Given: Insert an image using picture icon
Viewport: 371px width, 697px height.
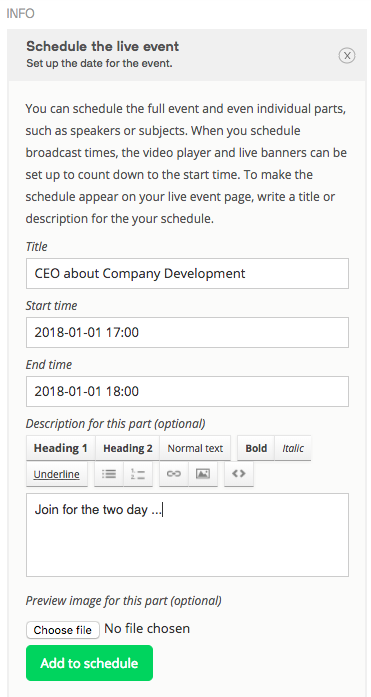Looking at the screenshot, I should 203,474.
